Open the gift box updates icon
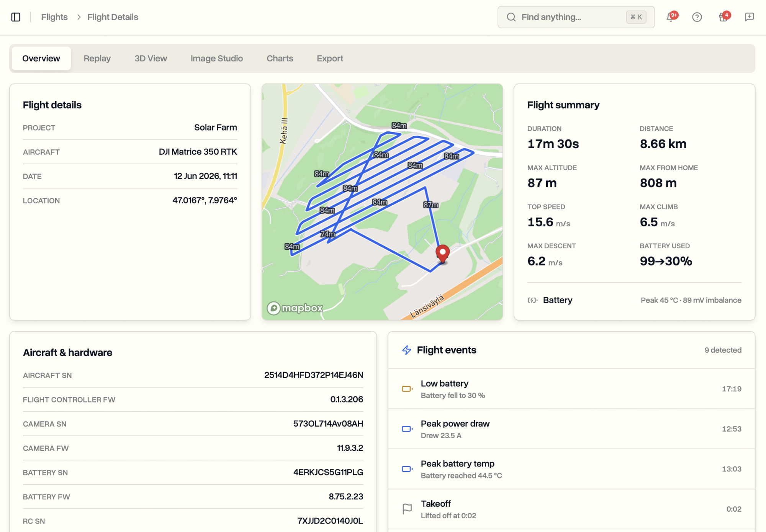 (723, 17)
